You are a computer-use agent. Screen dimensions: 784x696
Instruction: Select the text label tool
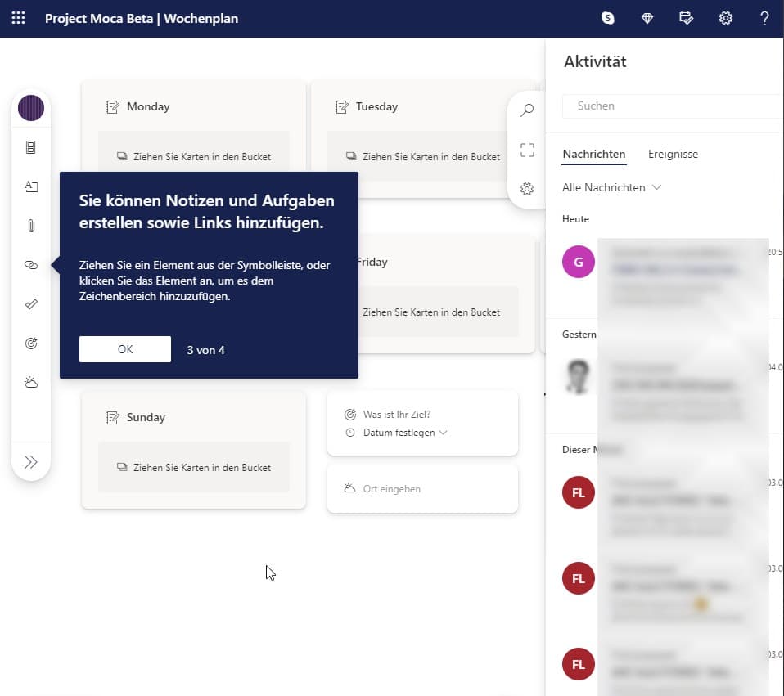click(x=31, y=186)
